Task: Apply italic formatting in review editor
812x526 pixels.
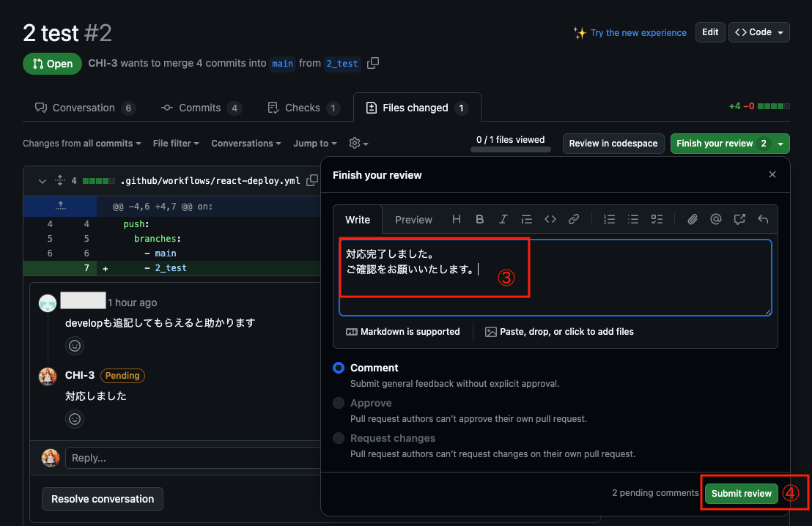Action: coord(503,220)
